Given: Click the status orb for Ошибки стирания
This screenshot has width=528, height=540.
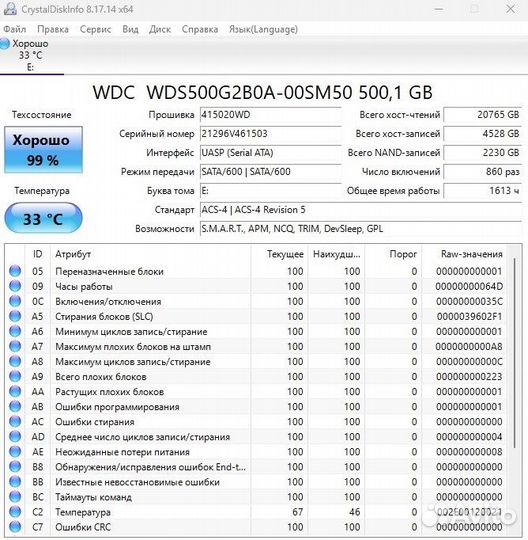Looking at the screenshot, I should (15, 422).
